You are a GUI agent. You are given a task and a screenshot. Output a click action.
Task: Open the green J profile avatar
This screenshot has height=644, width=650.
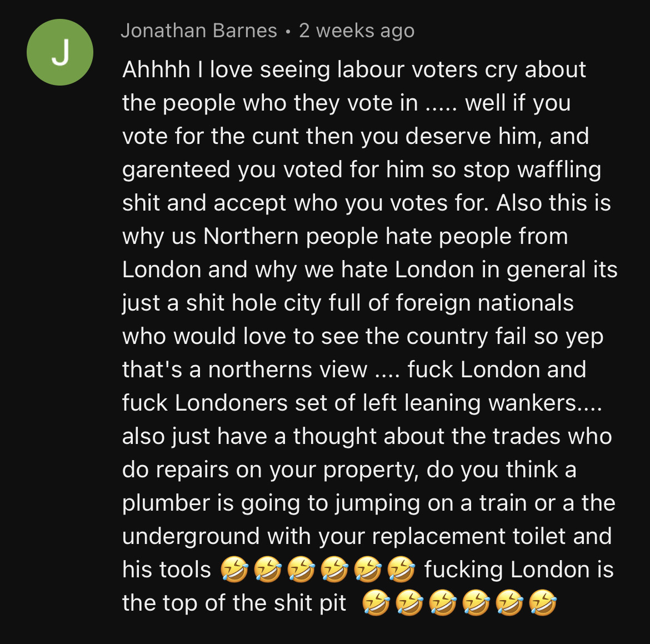tap(60, 52)
